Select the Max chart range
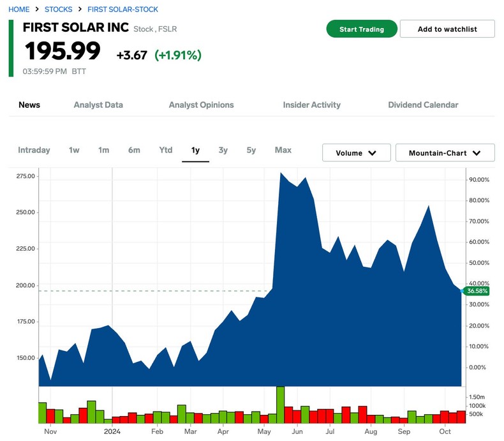Viewport: 504px width, 441px height. (283, 150)
